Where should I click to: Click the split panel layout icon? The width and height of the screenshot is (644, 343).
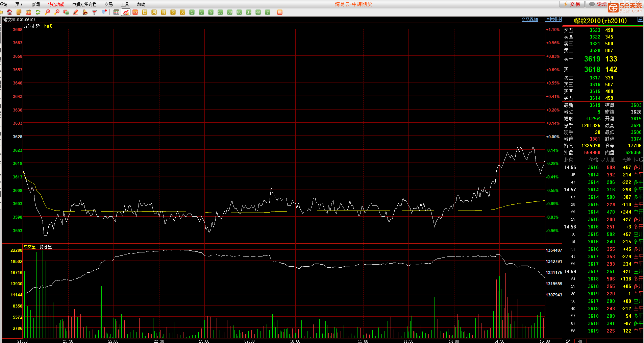click(559, 19)
